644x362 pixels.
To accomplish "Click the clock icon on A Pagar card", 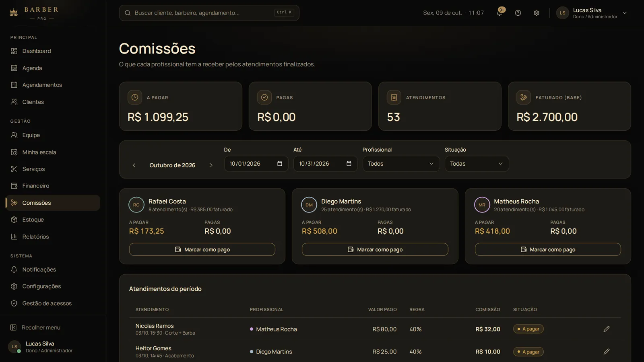I will pyautogui.click(x=135, y=97).
